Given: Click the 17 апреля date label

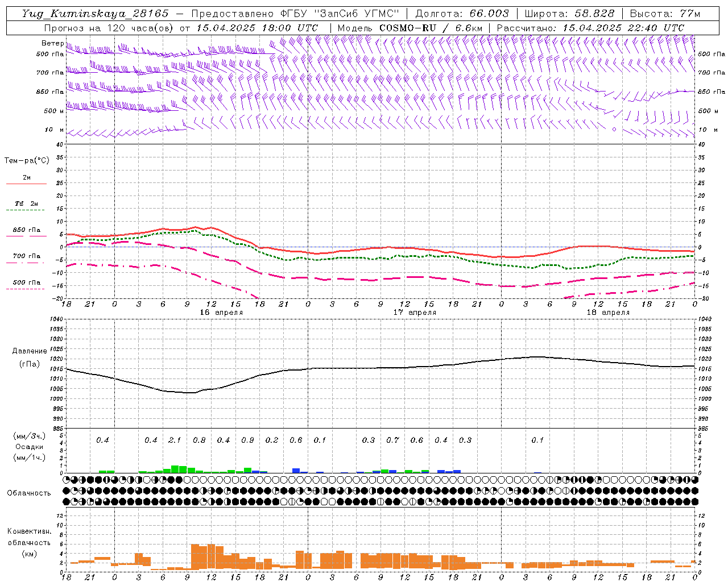Looking at the screenshot, I should coord(415,313).
